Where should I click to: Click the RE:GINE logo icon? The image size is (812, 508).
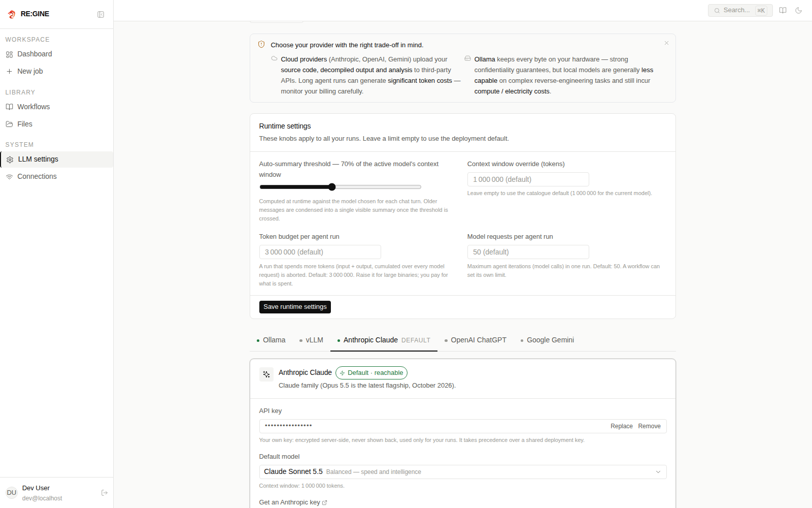point(12,14)
